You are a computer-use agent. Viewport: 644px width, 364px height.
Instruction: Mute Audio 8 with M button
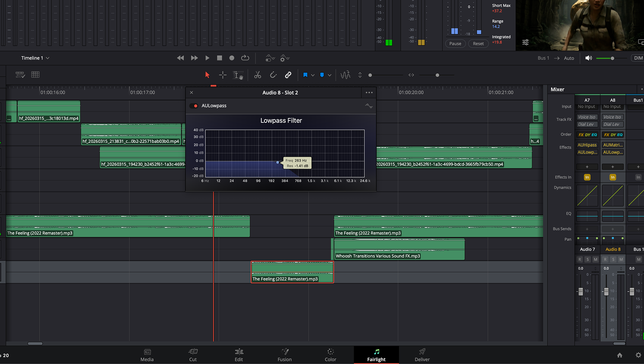click(621, 259)
